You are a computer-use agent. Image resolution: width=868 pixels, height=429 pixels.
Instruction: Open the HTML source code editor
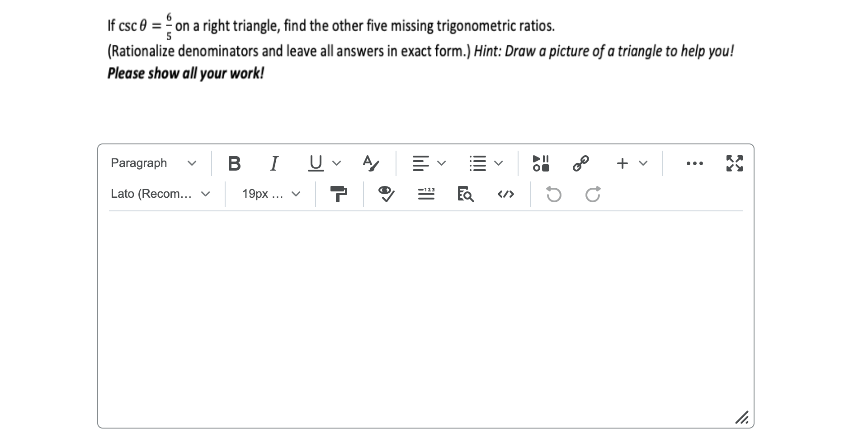(x=505, y=194)
